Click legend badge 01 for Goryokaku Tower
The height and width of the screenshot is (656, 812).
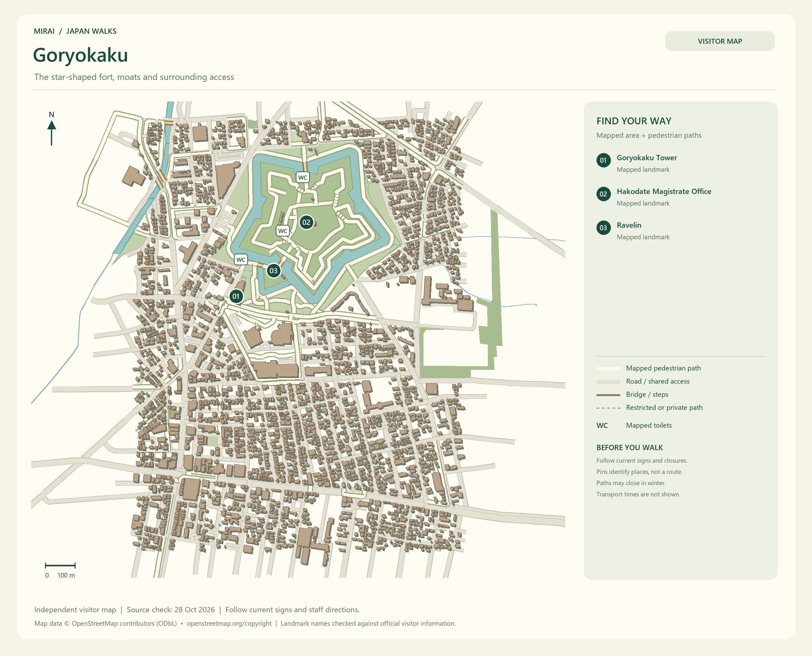603,160
